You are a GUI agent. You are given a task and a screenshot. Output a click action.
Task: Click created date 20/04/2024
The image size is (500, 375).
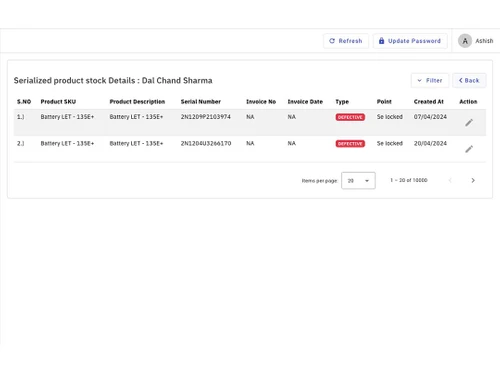click(x=430, y=143)
